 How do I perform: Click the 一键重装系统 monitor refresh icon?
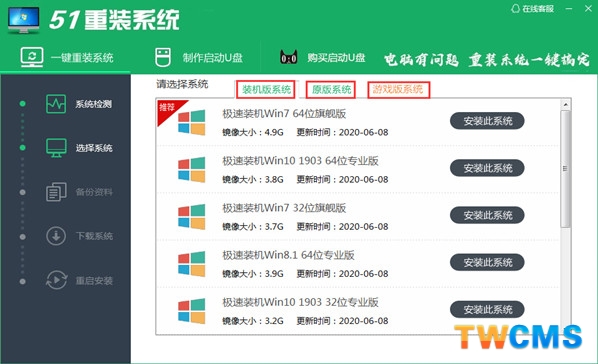(32, 57)
